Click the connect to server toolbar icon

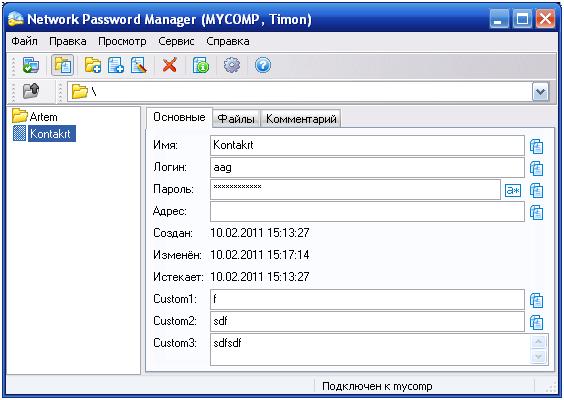31,65
